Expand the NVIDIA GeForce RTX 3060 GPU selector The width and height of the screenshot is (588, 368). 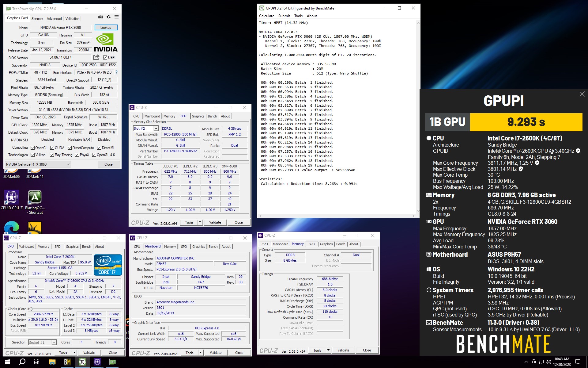[x=38, y=164]
